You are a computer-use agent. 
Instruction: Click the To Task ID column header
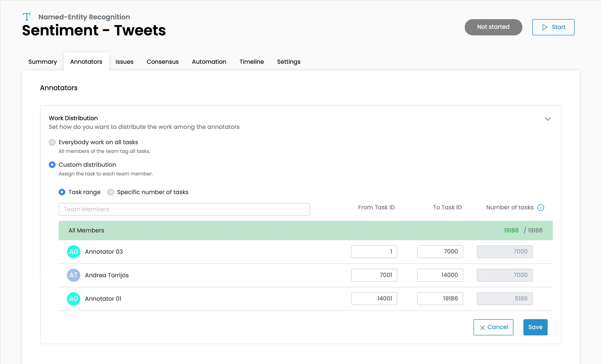(447, 207)
